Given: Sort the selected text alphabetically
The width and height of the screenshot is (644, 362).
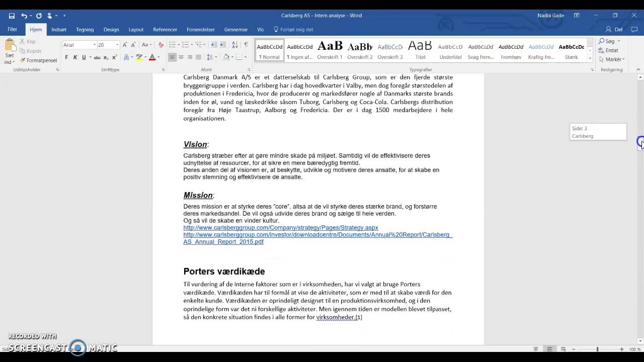Looking at the screenshot, I should pos(235,45).
